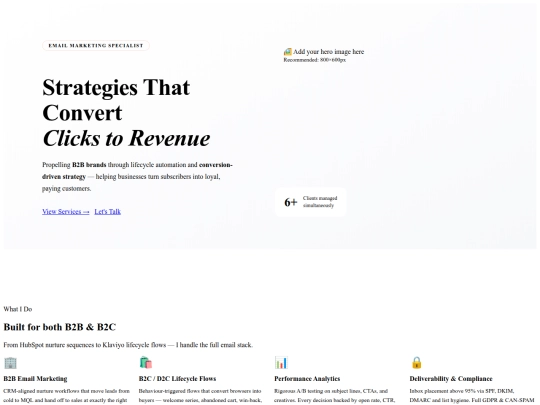Click the 'Performance Analytics' card title
This screenshot has width=540, height=405.
pos(307,378)
